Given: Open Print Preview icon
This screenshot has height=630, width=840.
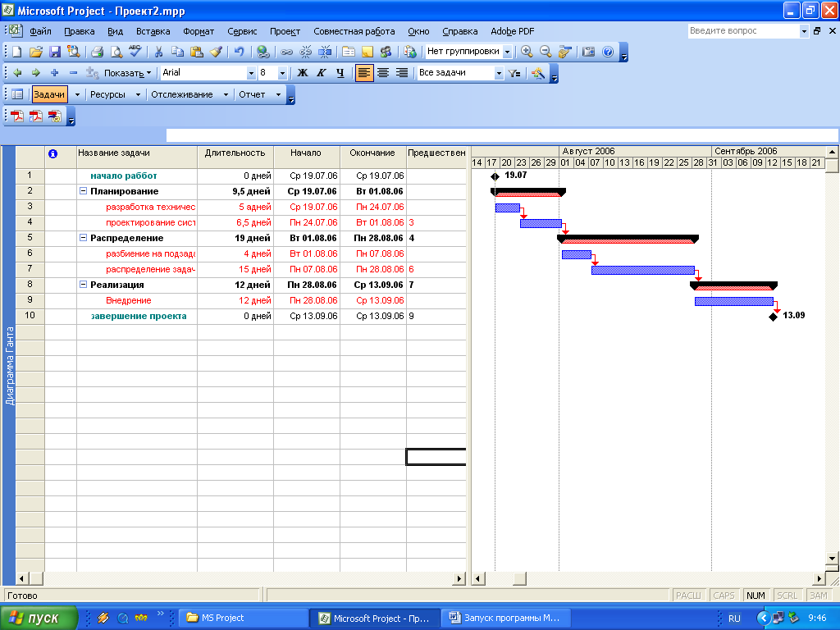Looking at the screenshot, I should tap(116, 52).
